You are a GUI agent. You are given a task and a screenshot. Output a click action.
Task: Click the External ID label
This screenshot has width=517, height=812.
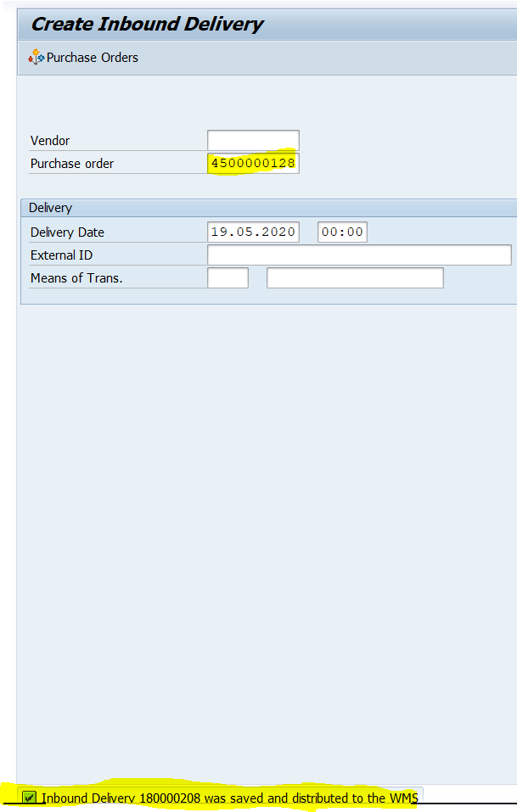point(61,255)
